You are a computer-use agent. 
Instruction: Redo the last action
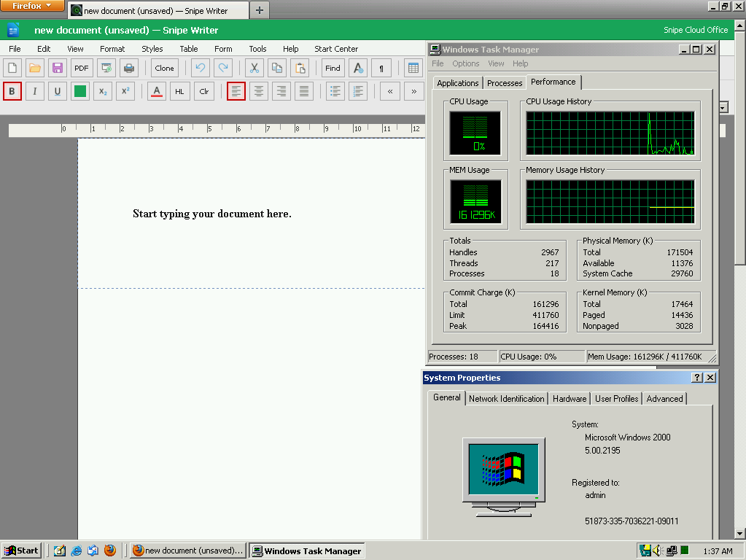coord(223,68)
